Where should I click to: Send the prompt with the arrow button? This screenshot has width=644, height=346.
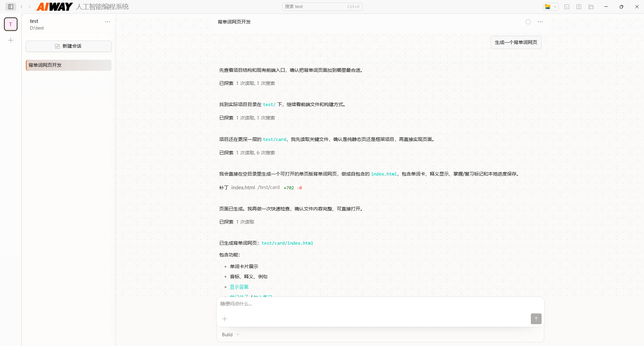(536, 319)
